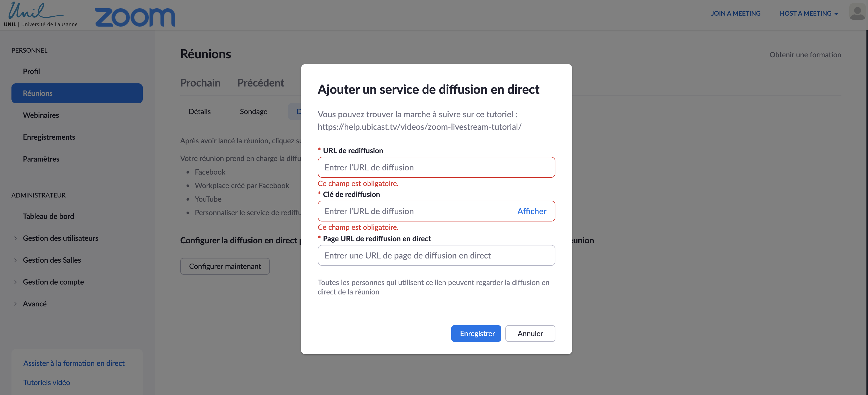Click Join a Meeting link

tap(736, 14)
